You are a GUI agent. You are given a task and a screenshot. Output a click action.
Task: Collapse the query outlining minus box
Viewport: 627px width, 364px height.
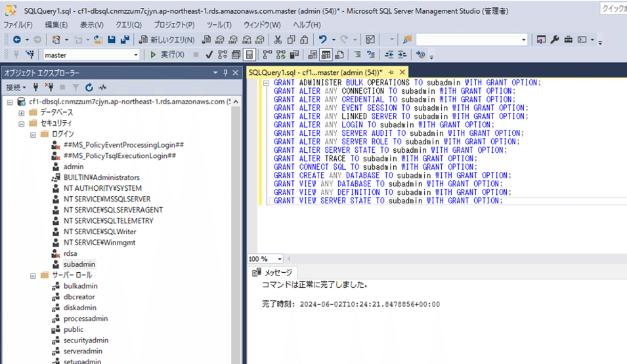[x=266, y=83]
